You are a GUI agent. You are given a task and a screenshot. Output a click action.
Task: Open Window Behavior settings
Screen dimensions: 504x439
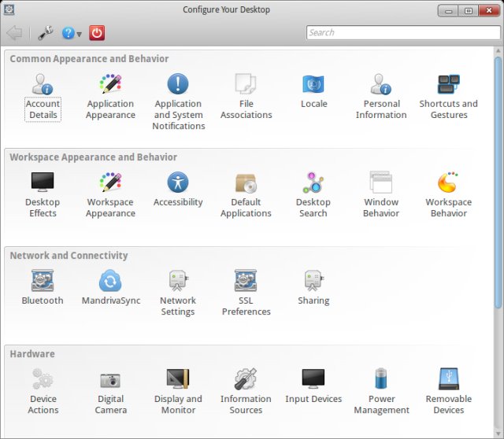(381, 195)
